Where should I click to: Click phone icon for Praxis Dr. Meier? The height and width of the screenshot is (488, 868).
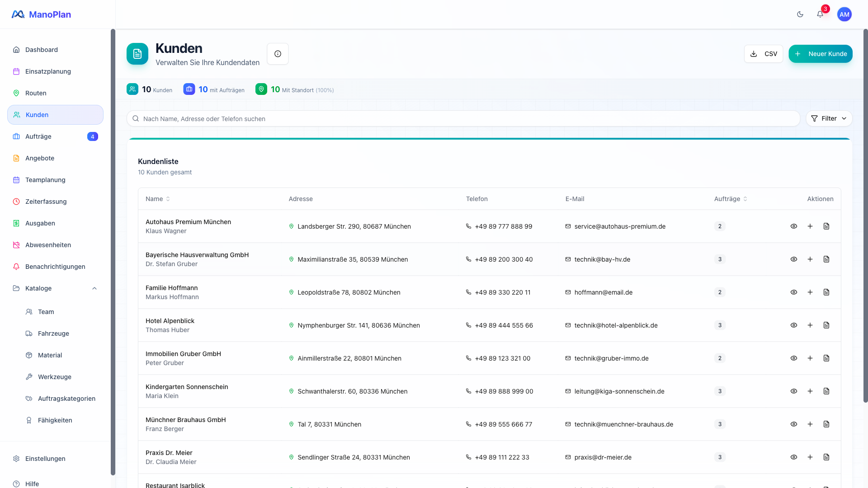point(468,457)
